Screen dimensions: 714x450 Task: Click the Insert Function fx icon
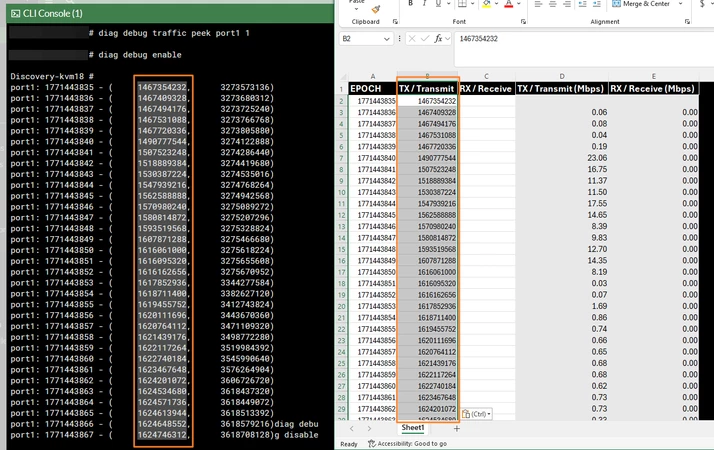coord(439,39)
